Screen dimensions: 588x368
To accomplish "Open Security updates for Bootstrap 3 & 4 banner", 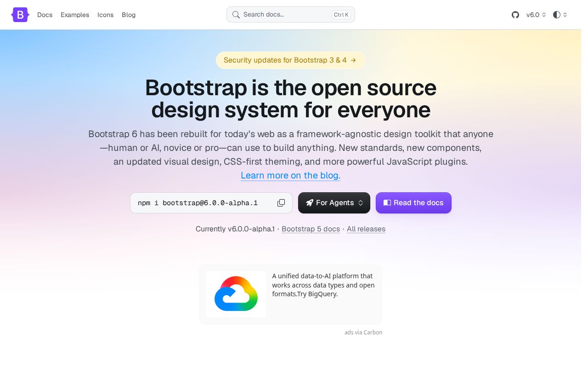I will coord(290,60).
